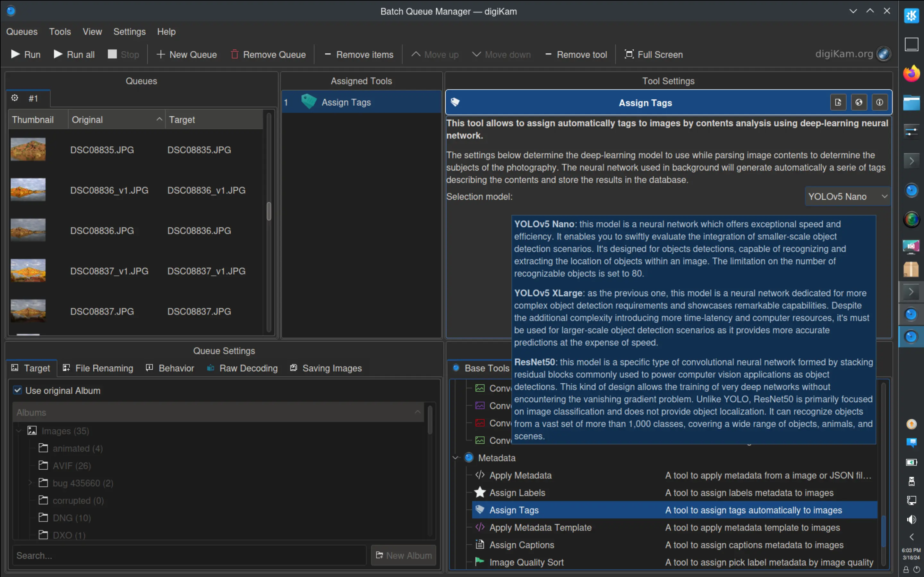This screenshot has width=924, height=577.
Task: Click the globe icon in Tool Settings header
Action: pyautogui.click(x=860, y=102)
